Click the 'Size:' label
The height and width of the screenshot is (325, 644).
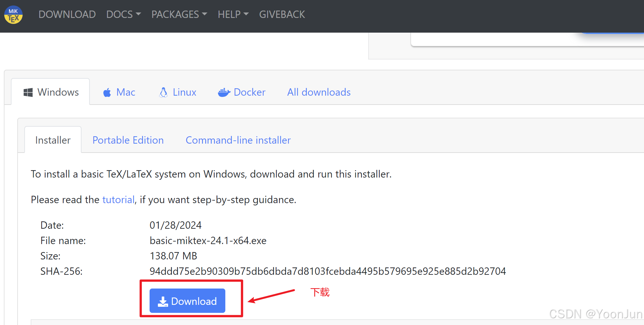tap(50, 256)
